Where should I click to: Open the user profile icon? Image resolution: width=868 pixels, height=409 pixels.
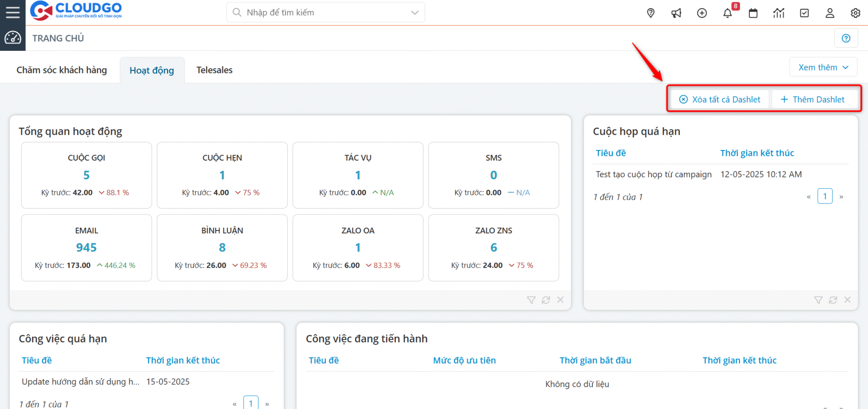pos(830,13)
